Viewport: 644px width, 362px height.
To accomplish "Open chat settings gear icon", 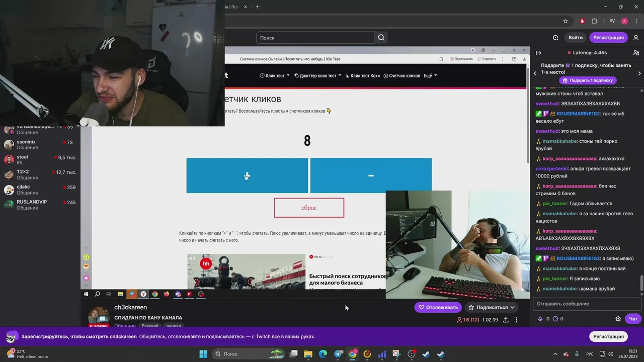I will [x=618, y=319].
